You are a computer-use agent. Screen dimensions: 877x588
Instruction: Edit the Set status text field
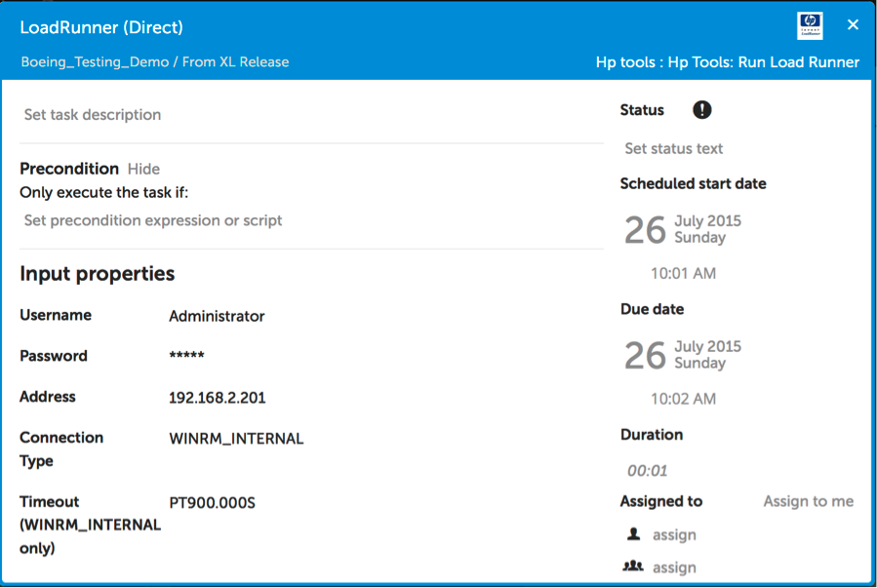coord(673,148)
